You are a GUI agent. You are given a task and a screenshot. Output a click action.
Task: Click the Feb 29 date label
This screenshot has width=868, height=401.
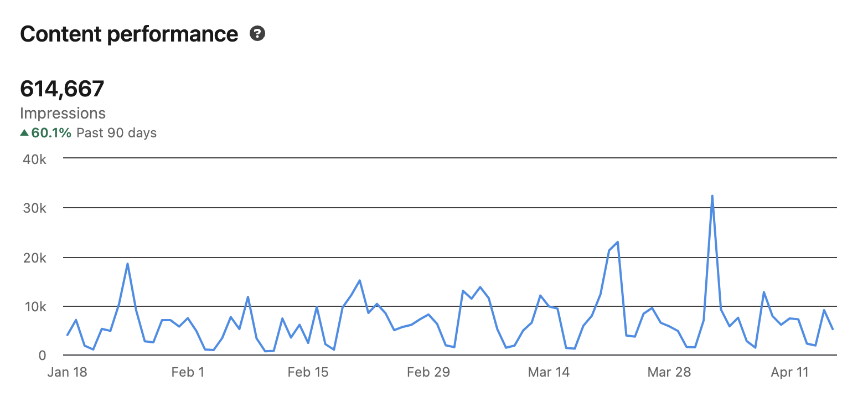tap(428, 372)
